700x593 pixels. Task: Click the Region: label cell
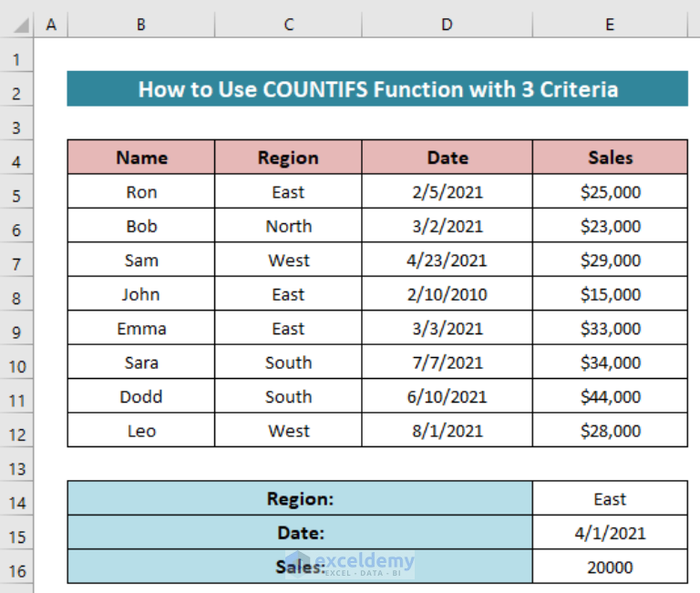tap(300, 499)
